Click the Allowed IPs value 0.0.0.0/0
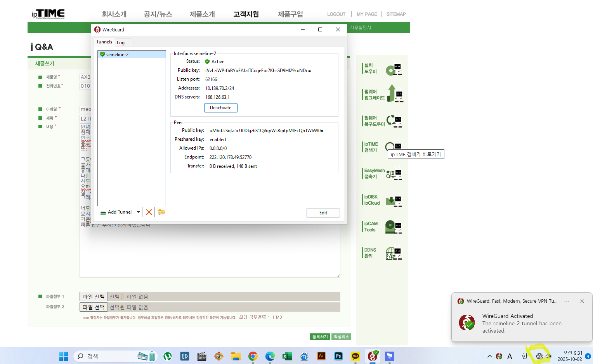 click(x=218, y=148)
